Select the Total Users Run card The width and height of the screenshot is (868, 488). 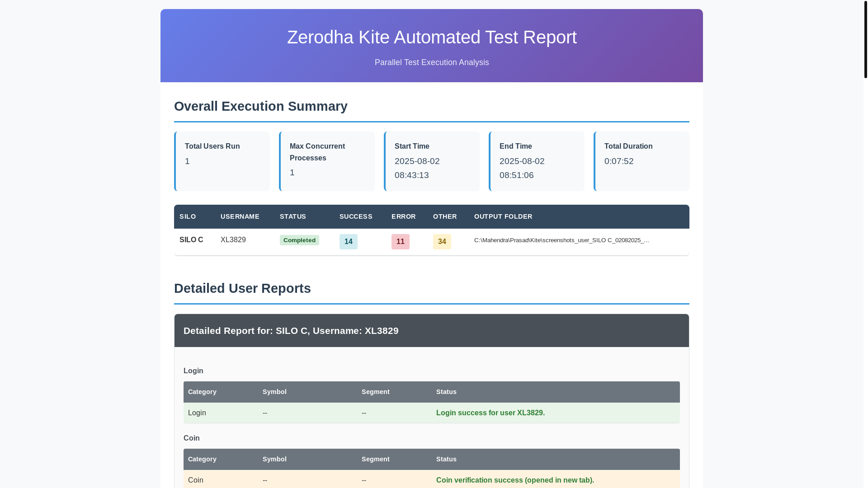click(222, 161)
